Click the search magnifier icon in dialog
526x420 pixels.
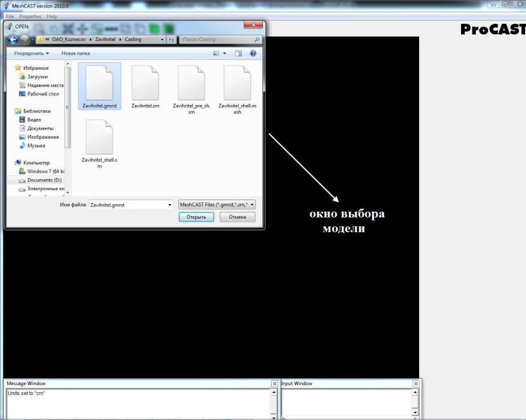coord(257,39)
